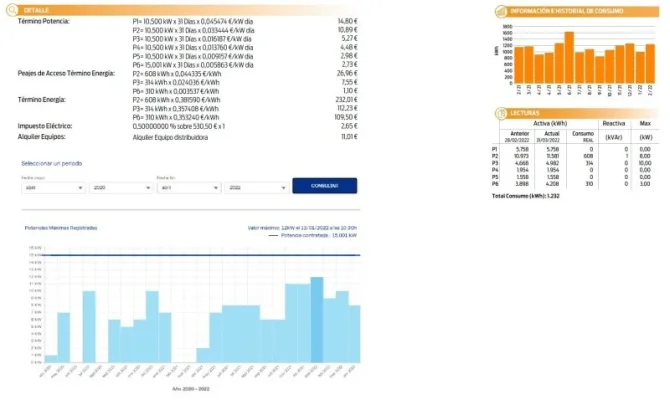Viewport: 670px width, 400px height.
Task: Click the line 'P2= 608 kWh x 0,044335 €/kWh'
Action: (x=177, y=74)
